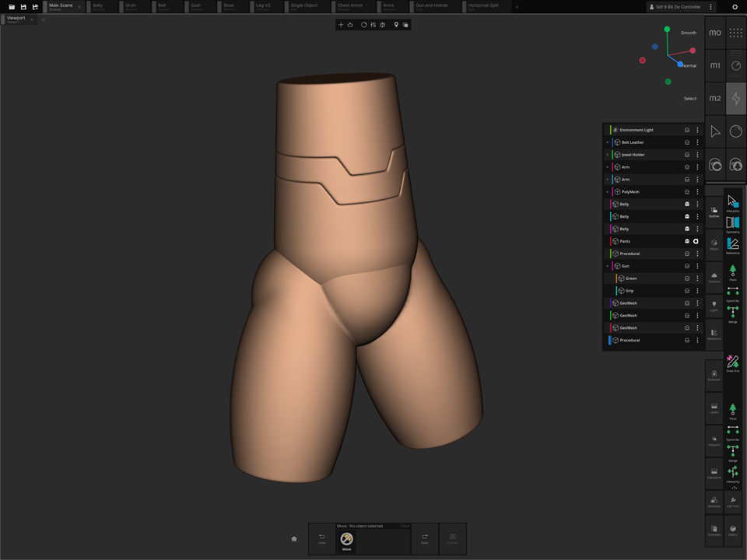Collapse the Gun tree item
This screenshot has height=560, width=747.
[608, 266]
